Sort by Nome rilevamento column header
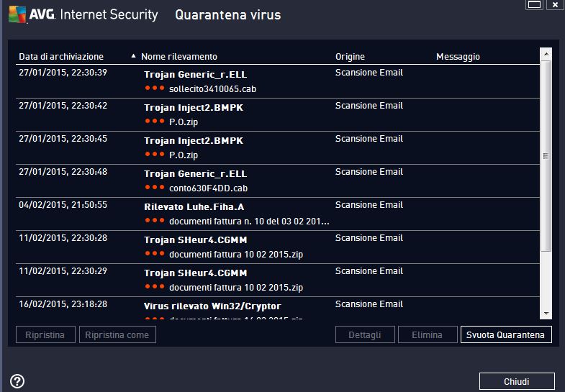Viewport: 565px width, 392px height. 179,57
